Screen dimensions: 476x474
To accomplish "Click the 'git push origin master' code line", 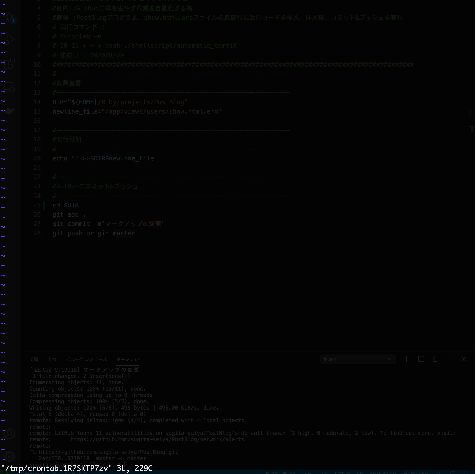I will (94, 234).
